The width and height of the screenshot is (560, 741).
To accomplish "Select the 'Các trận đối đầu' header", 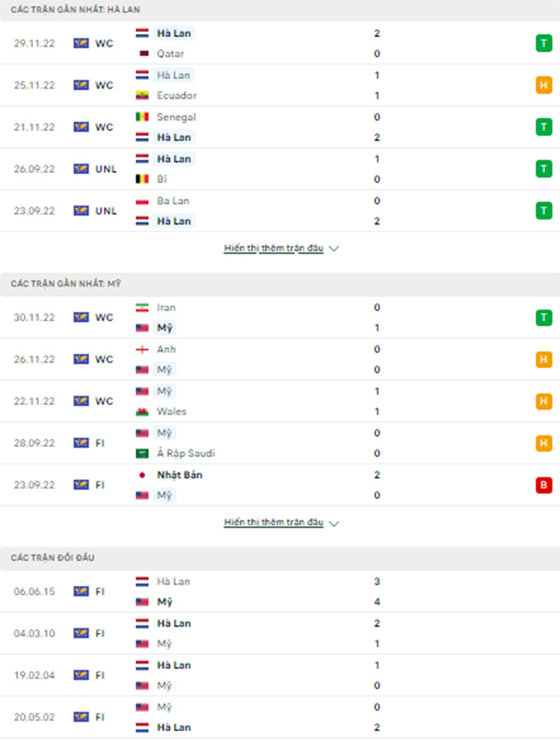I will [x=53, y=558].
